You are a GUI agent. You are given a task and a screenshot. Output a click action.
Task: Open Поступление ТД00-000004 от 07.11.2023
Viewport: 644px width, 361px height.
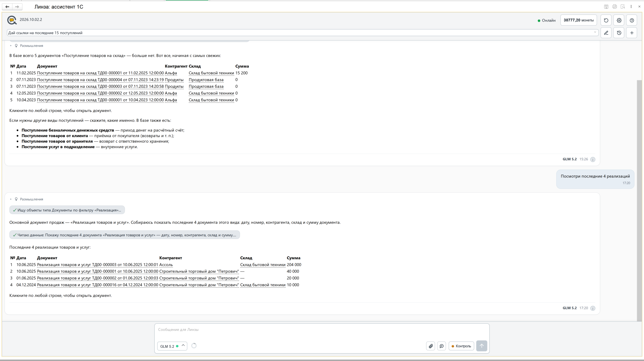tap(100, 80)
